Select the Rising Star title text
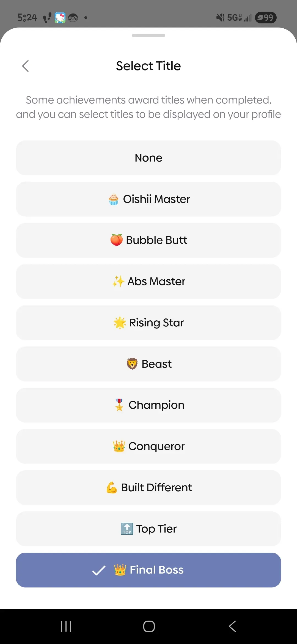The image size is (297, 644). [156, 323]
